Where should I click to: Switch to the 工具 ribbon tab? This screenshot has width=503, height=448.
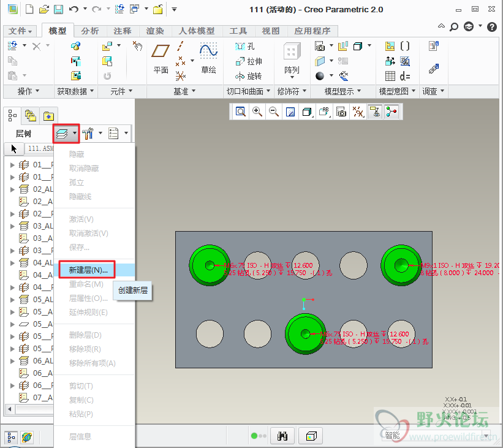[x=238, y=31]
